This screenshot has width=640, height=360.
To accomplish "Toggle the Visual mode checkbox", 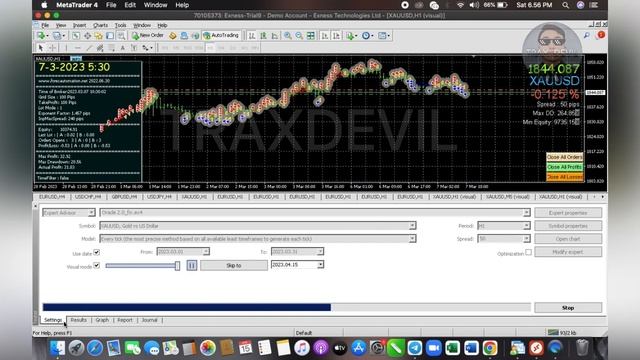I will (96, 265).
